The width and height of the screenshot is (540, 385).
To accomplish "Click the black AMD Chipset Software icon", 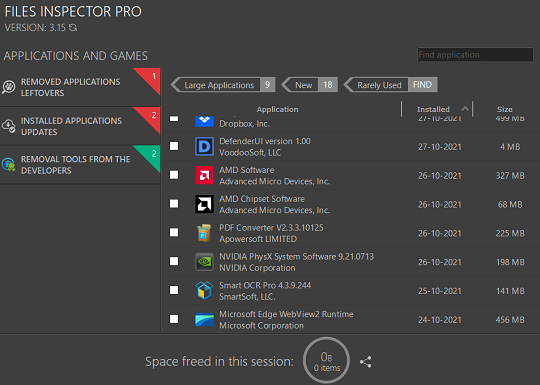I will pyautogui.click(x=204, y=204).
